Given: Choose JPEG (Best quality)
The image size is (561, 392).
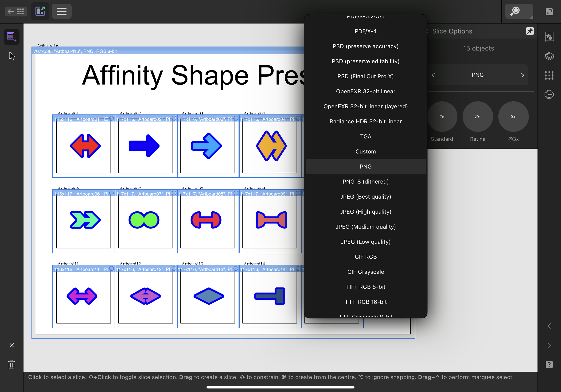Looking at the screenshot, I should click(x=366, y=196).
